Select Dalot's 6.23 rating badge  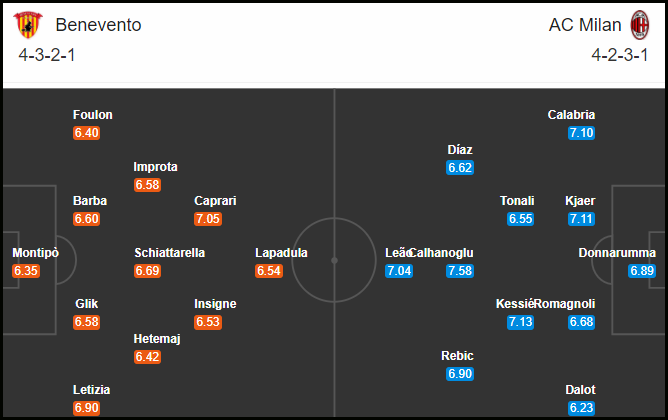tap(582, 408)
